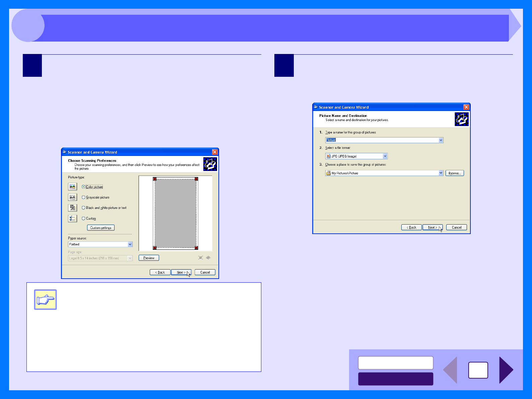
Task: Go to previous page with left arrow
Action: pyautogui.click(x=451, y=370)
